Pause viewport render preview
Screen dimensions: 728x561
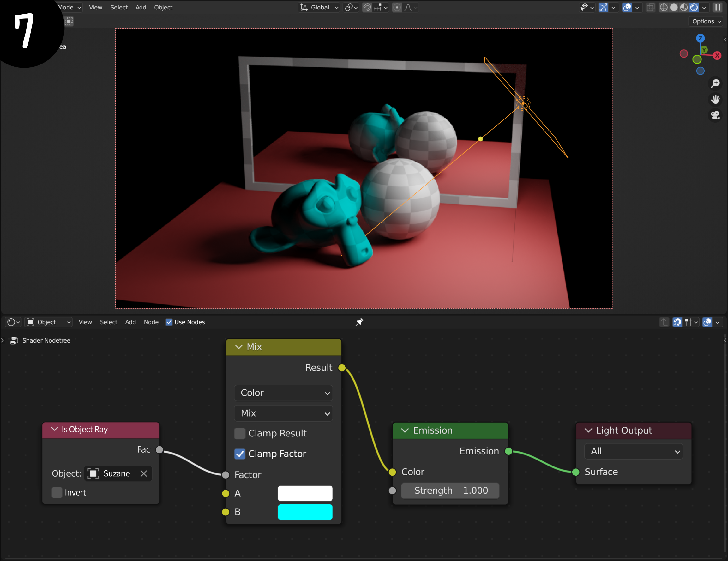coord(718,7)
